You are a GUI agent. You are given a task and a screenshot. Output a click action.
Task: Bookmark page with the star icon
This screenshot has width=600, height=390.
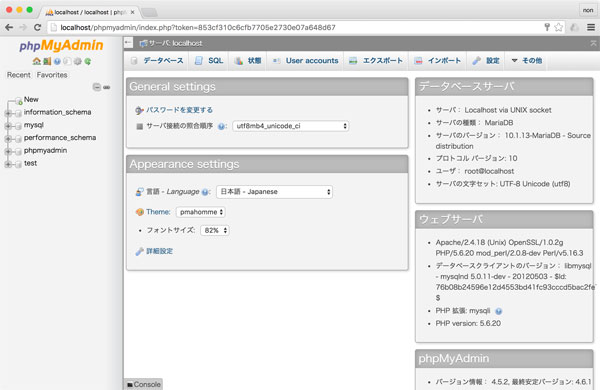(x=559, y=27)
